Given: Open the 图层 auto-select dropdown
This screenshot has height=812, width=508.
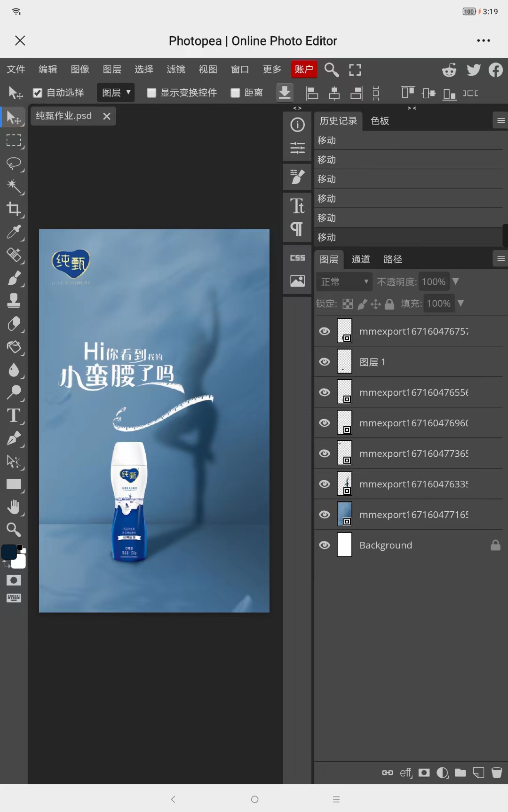Looking at the screenshot, I should (116, 93).
